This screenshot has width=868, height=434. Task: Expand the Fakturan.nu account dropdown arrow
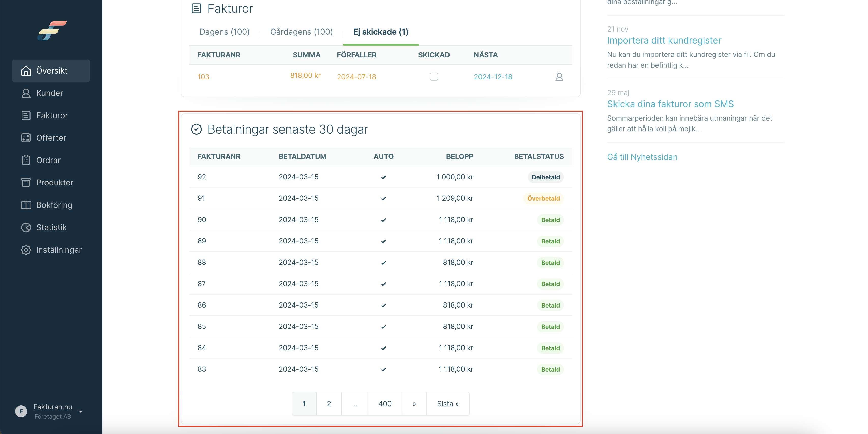pyautogui.click(x=81, y=411)
